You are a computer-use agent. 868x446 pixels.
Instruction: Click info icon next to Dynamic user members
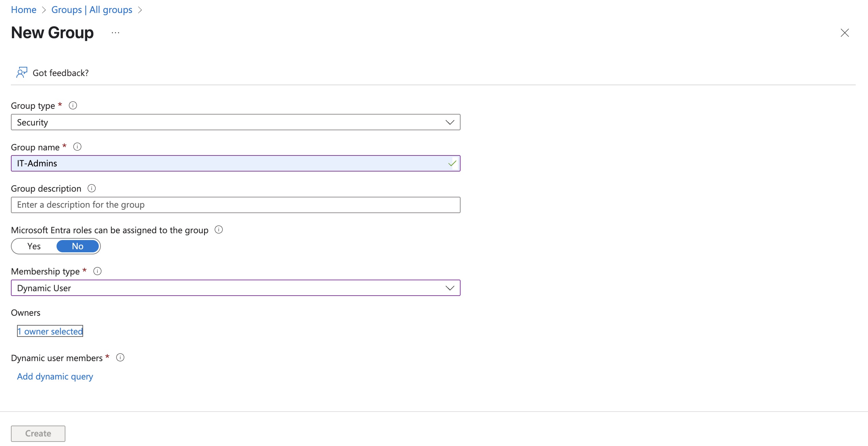point(120,358)
